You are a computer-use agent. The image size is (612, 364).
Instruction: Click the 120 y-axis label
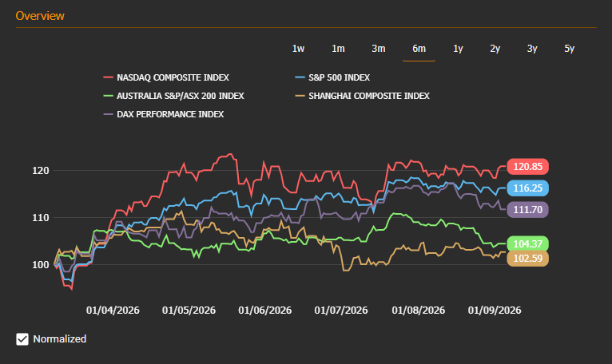click(x=41, y=171)
